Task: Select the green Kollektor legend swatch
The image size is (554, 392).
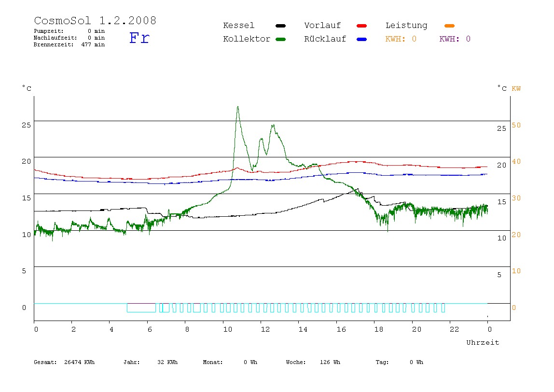Action: (280, 39)
